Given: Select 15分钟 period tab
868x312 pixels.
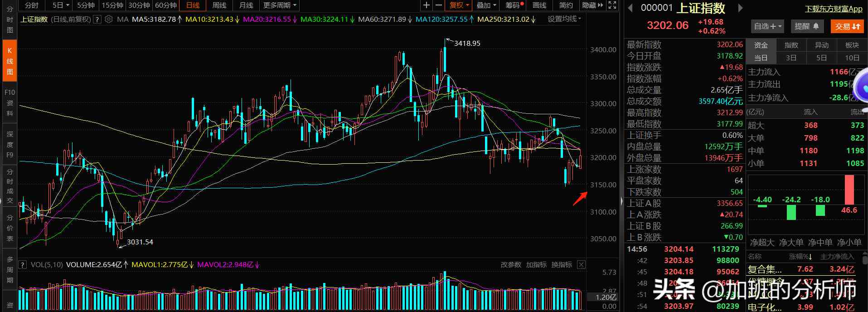Looking at the screenshot, I should [112, 5].
